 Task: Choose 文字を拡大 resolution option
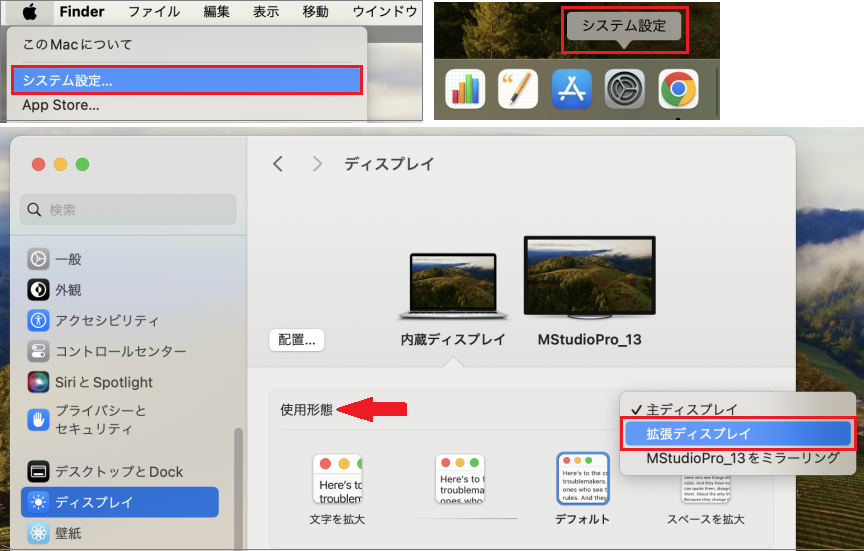tap(337, 478)
